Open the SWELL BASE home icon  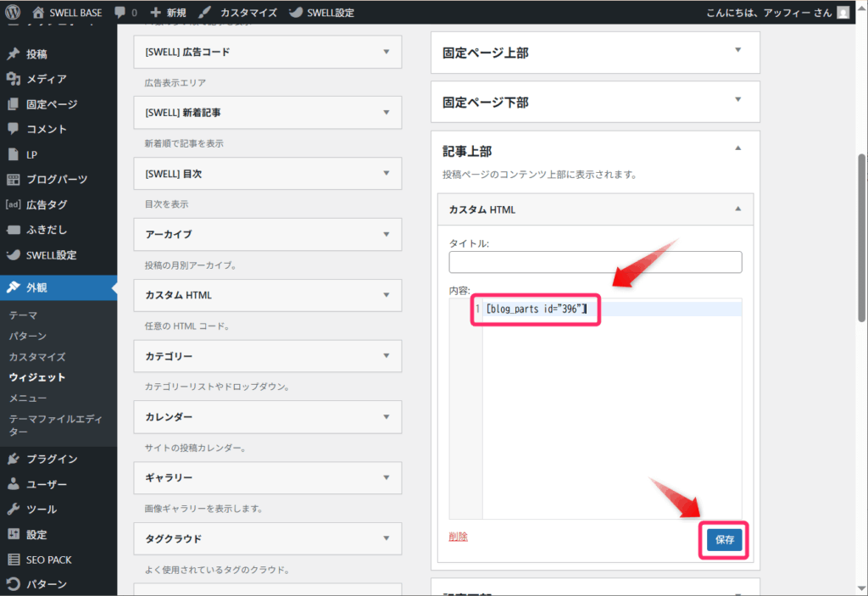(x=39, y=13)
